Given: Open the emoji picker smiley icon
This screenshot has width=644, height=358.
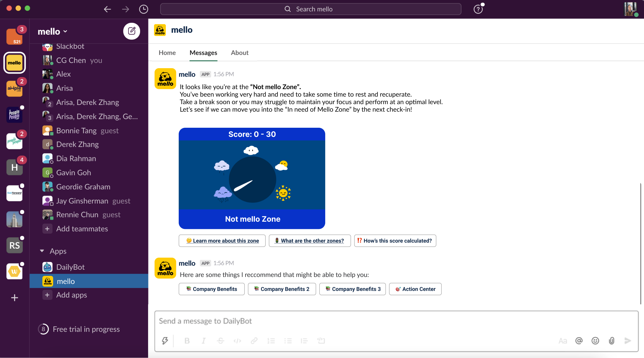Looking at the screenshot, I should pos(595,341).
